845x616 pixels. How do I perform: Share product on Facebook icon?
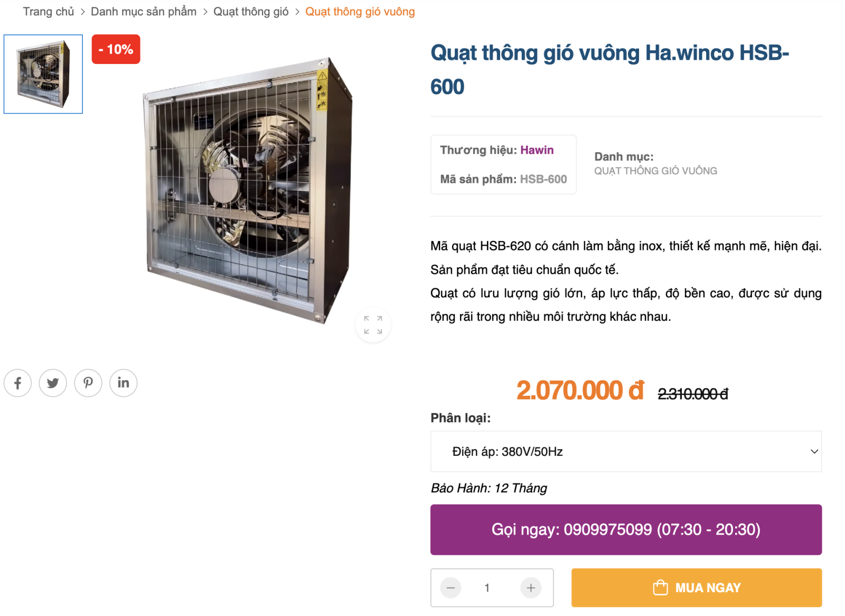(x=17, y=383)
